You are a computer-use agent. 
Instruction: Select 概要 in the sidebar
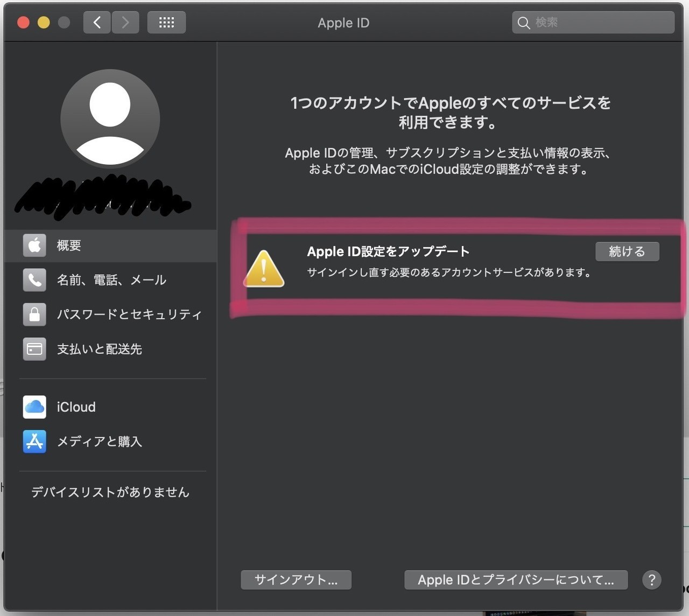[x=111, y=246]
